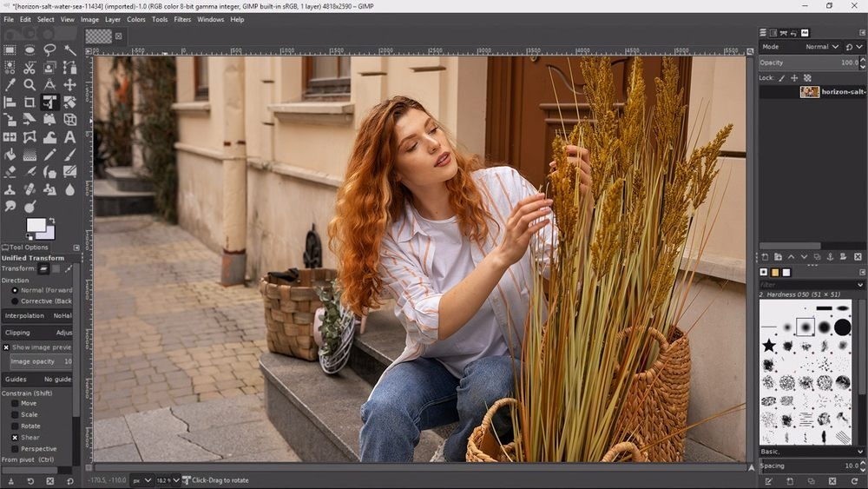Click the foreground color swatch

click(x=36, y=225)
